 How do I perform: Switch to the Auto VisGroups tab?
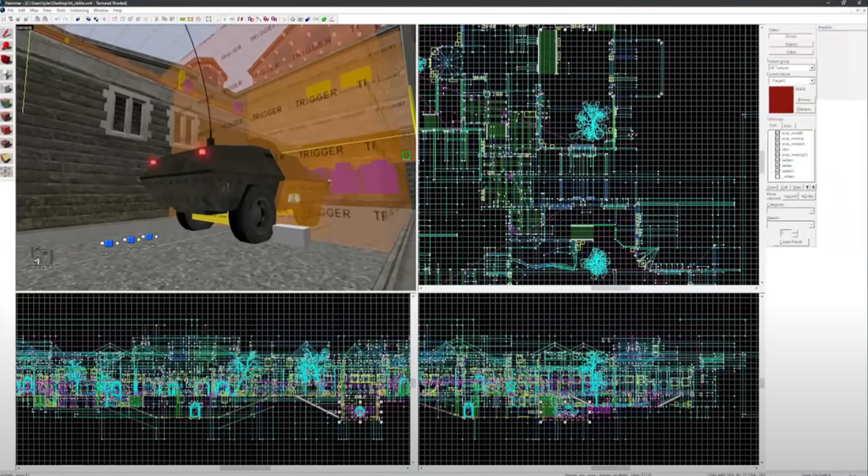coord(787,125)
